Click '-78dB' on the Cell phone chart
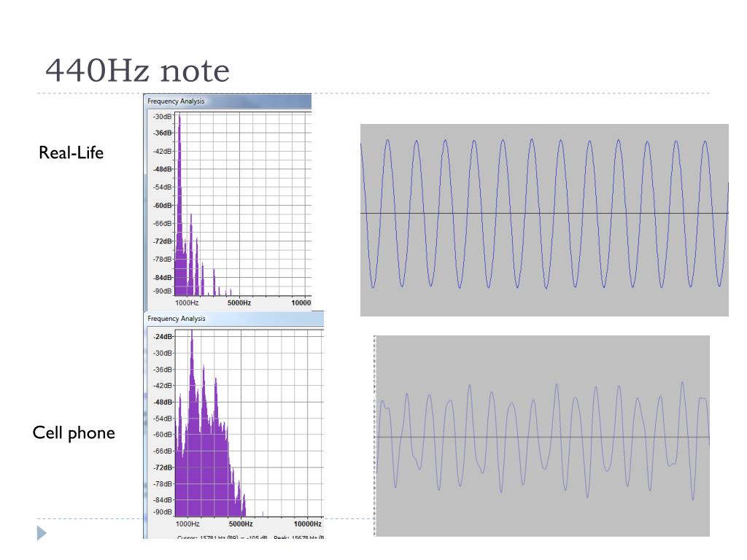Image resolution: width=747 pixels, height=560 pixels. pos(163,484)
